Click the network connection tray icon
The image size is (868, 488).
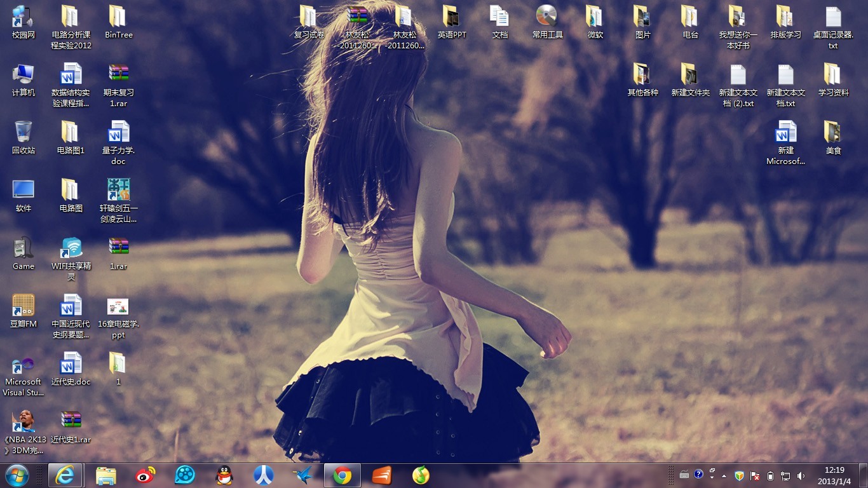click(x=785, y=475)
